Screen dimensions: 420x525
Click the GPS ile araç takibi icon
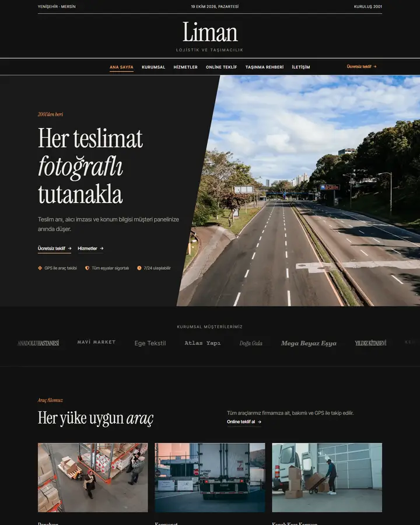pos(40,268)
